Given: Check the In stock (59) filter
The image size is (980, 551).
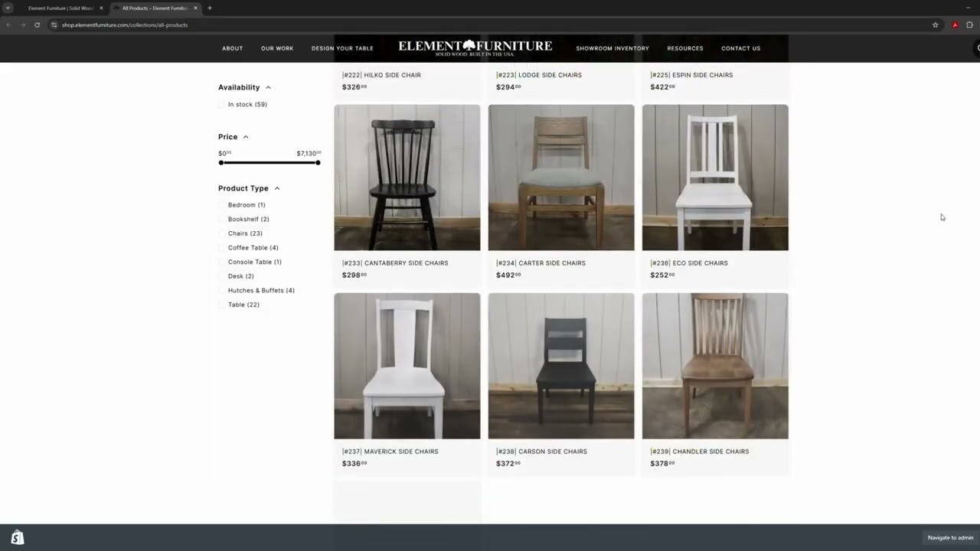Looking at the screenshot, I should pos(222,104).
